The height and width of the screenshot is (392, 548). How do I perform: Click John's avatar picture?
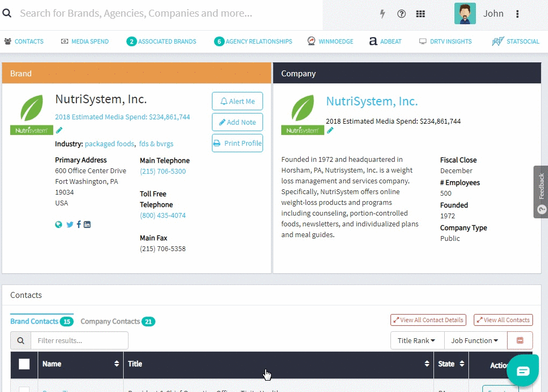tap(465, 13)
